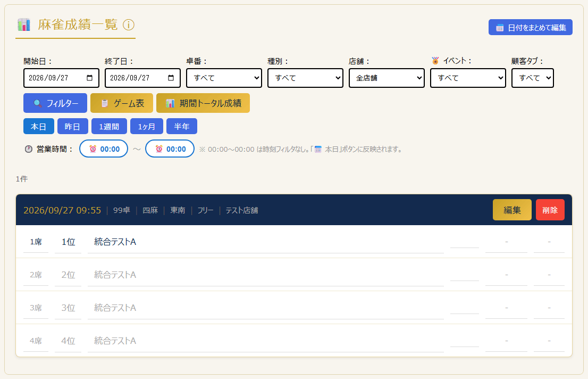Set the business hours start time 00:00

click(x=104, y=149)
